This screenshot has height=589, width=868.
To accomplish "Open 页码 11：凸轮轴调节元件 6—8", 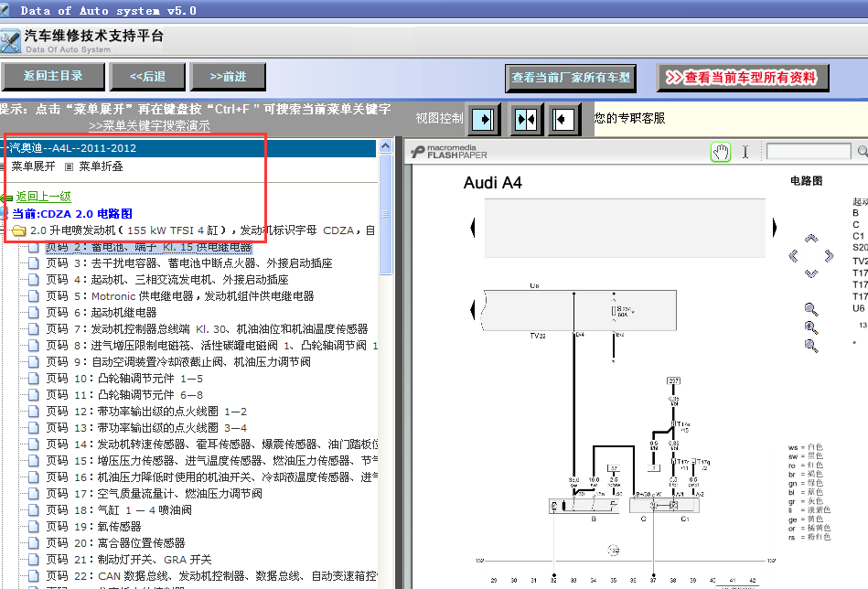I will (124, 395).
